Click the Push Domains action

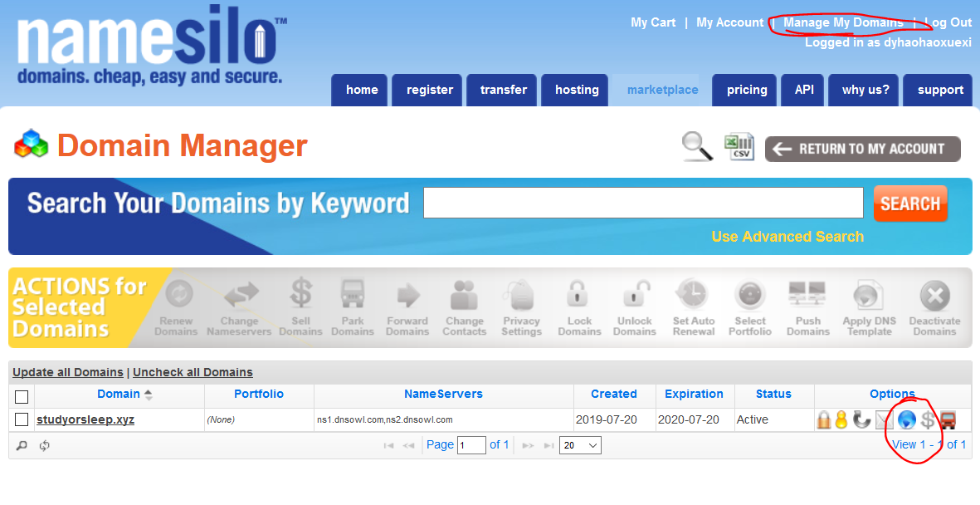point(808,308)
